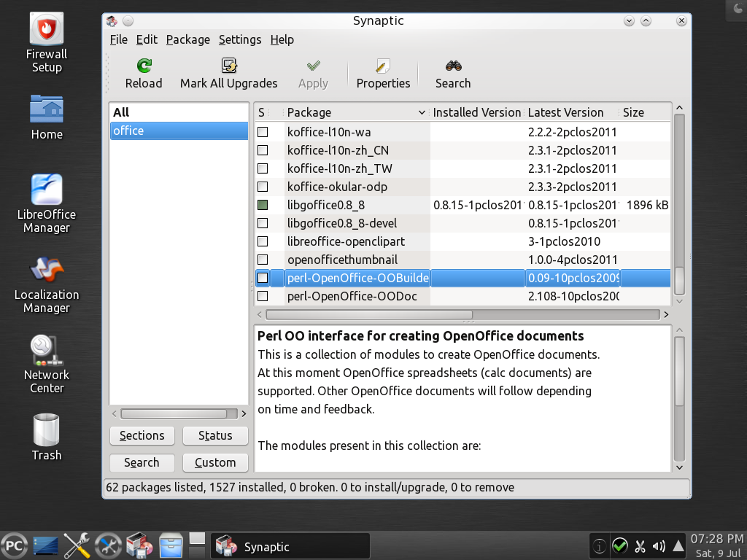747x560 pixels.
Task: Toggle status checkbox for openofficethumbnail
Action: 263,260
